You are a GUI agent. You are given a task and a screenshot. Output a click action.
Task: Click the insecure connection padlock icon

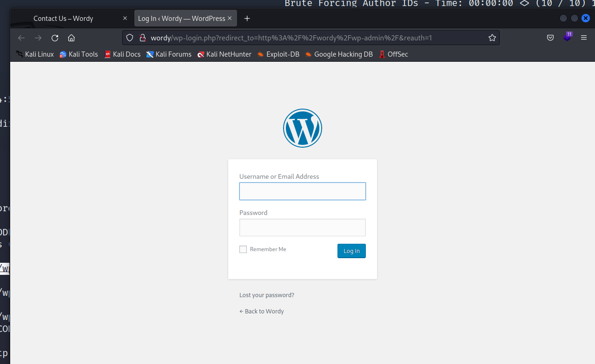tap(143, 38)
